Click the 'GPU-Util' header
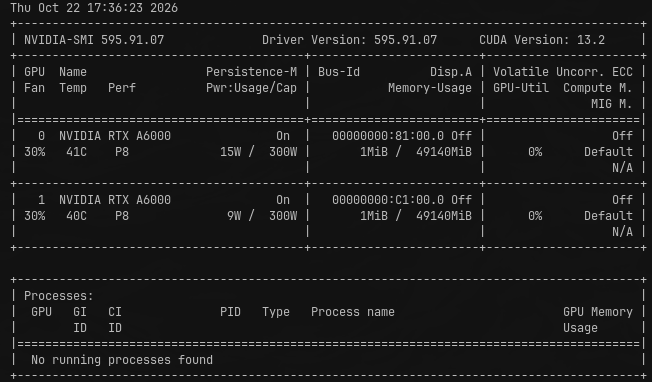The height and width of the screenshot is (382, 652). 521,88
